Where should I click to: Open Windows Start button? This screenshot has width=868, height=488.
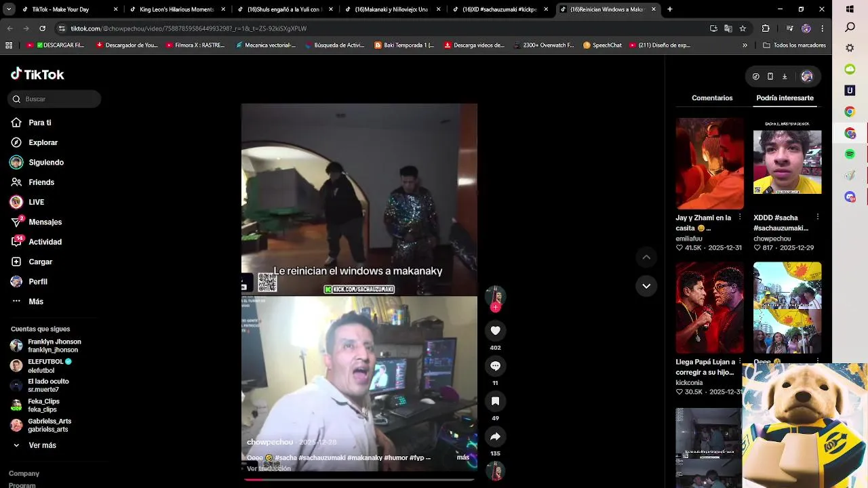tap(850, 9)
